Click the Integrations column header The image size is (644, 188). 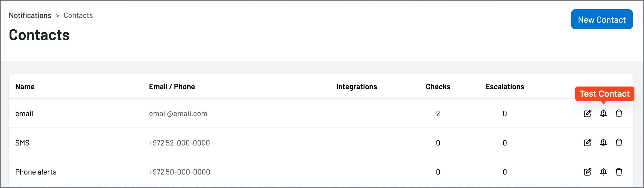357,87
